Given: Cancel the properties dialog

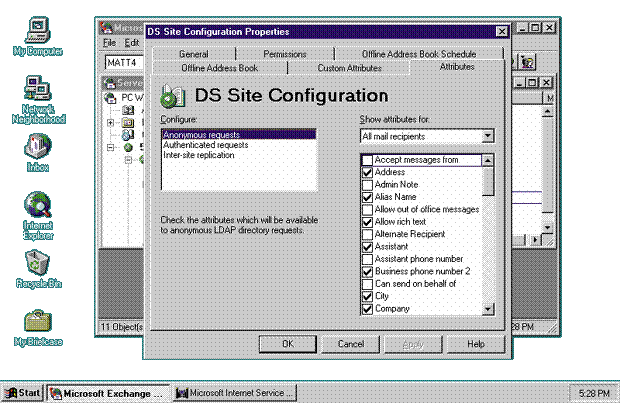Looking at the screenshot, I should [x=351, y=344].
